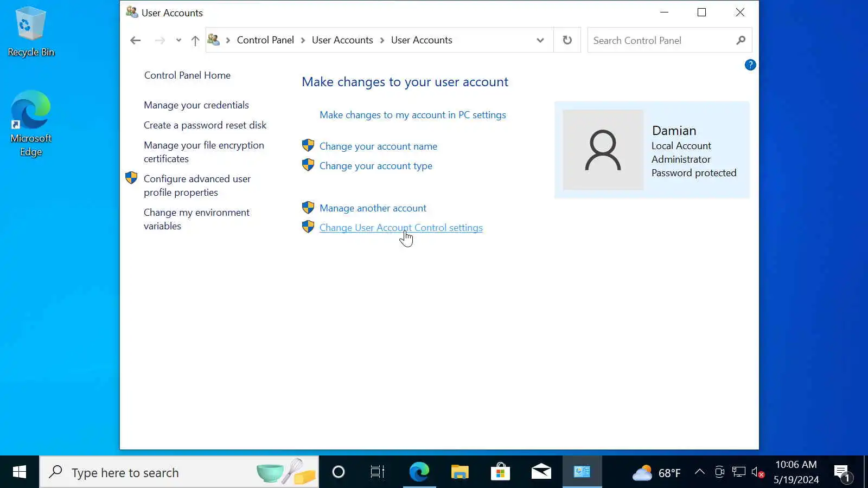Image resolution: width=868 pixels, height=488 pixels.
Task: Maximize the User Accounts window
Action: (x=702, y=12)
